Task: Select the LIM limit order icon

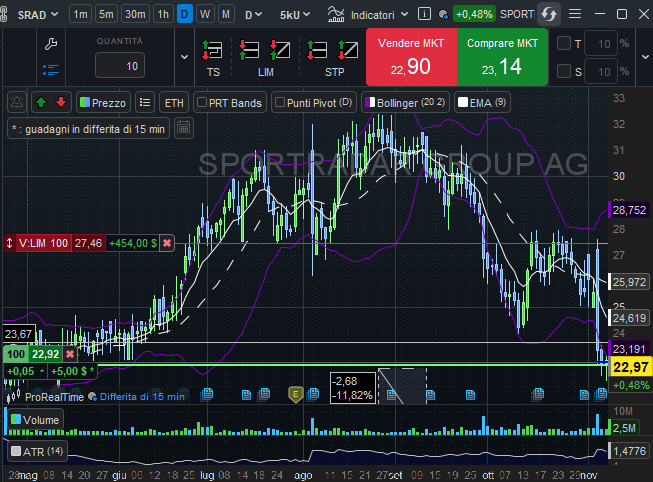Action: pyautogui.click(x=265, y=49)
